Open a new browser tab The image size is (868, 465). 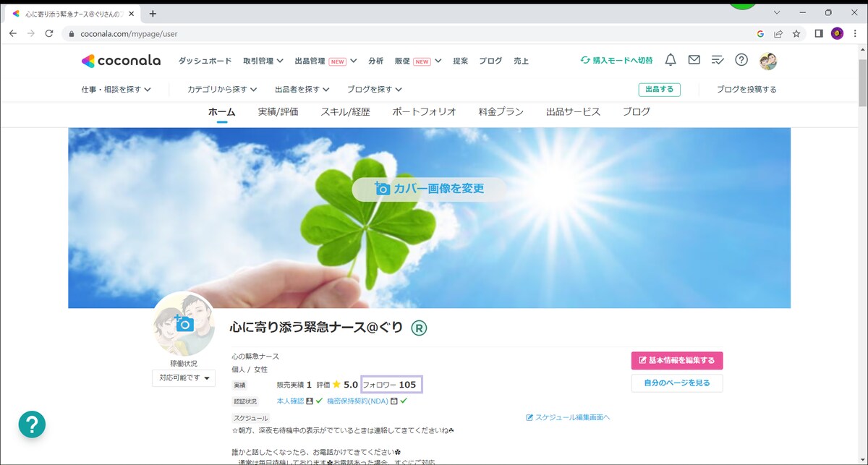click(x=153, y=14)
